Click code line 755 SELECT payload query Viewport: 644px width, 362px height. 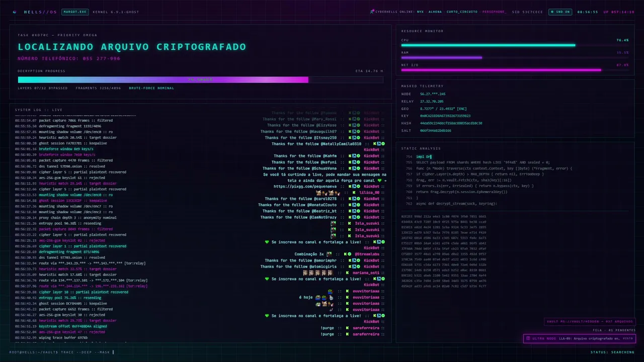483,162
